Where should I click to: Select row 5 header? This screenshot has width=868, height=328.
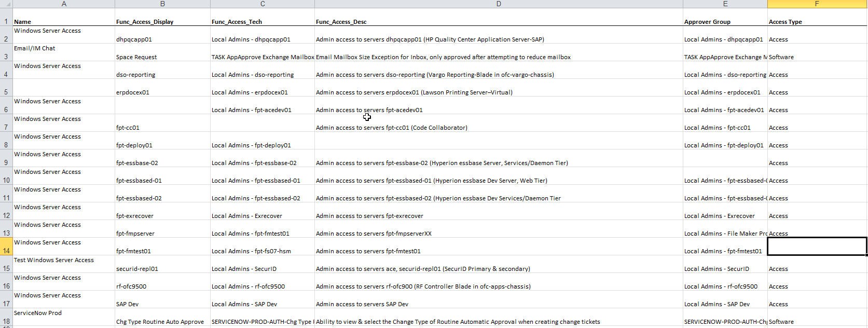[x=6, y=88]
